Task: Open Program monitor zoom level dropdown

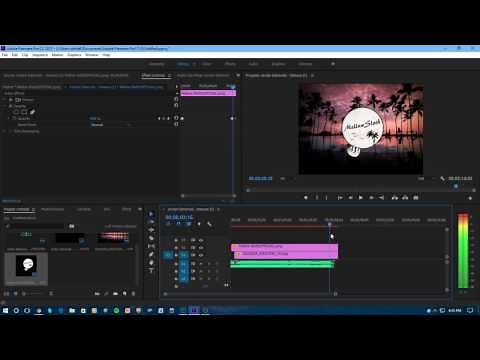Action: coord(286,179)
